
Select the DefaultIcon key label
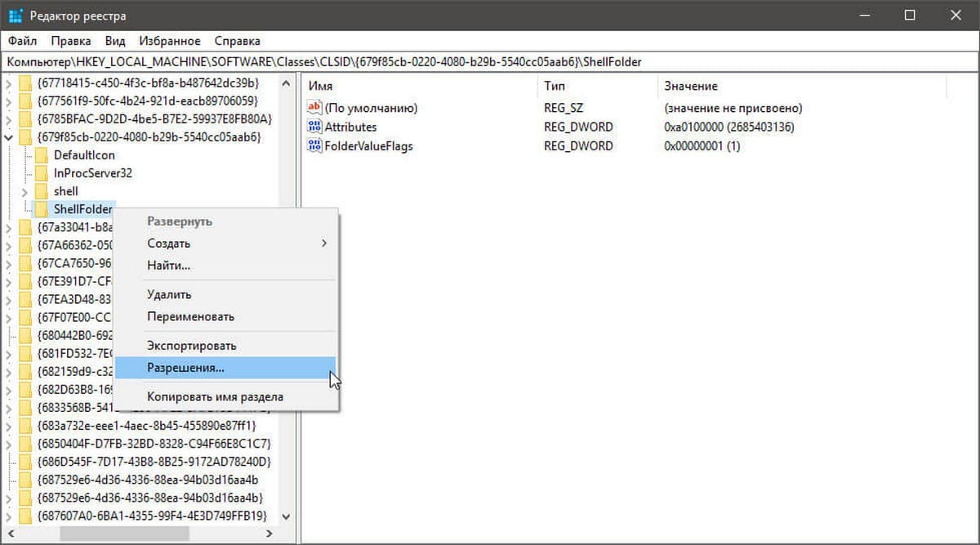pos(84,155)
